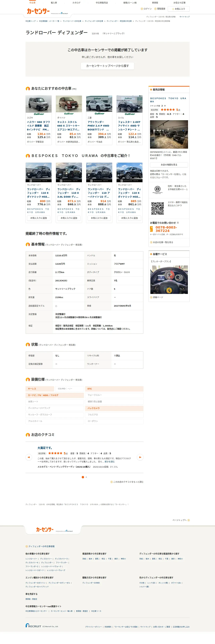The height and width of the screenshot is (644, 215).
Task: Click footer 中古車リース link
Action: pos(96,611)
